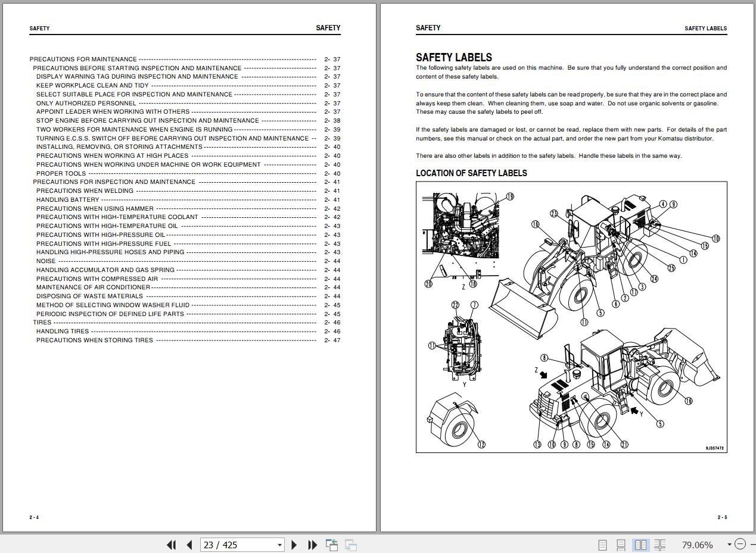Click the 'LOCATION OF SAFETY LABELS' heading

click(x=471, y=173)
